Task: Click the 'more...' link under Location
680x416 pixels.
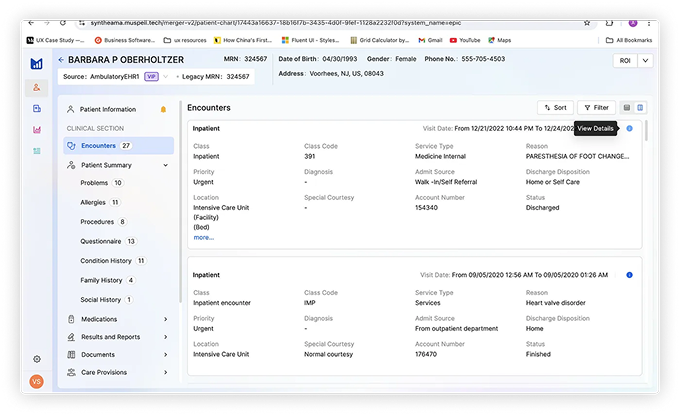Action: (203, 237)
